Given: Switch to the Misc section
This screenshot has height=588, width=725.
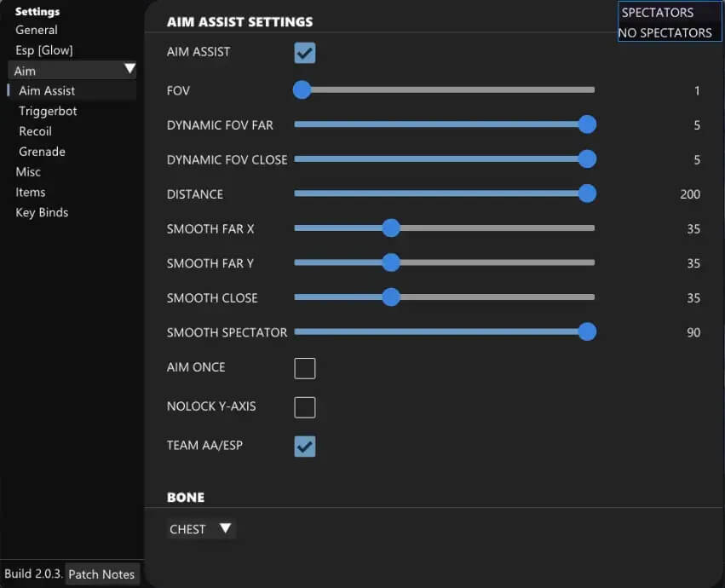Looking at the screenshot, I should pos(28,172).
